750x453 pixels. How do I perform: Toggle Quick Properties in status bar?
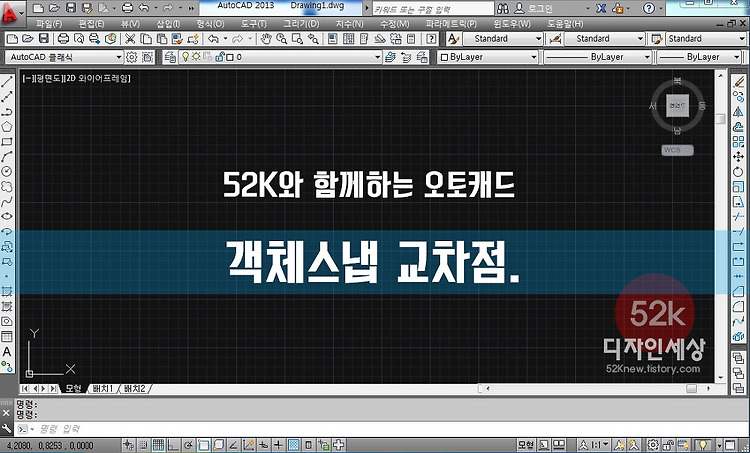click(309, 445)
